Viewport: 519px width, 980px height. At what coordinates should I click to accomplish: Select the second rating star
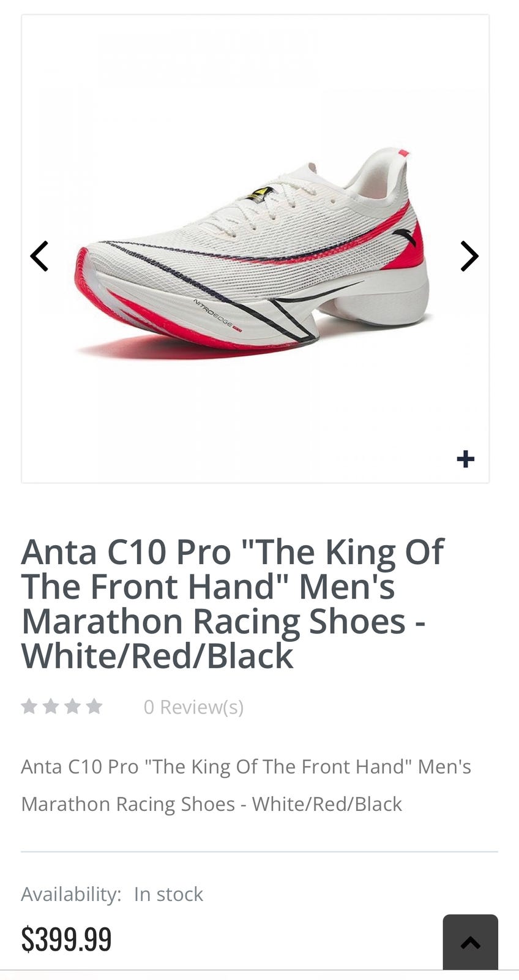(51, 707)
